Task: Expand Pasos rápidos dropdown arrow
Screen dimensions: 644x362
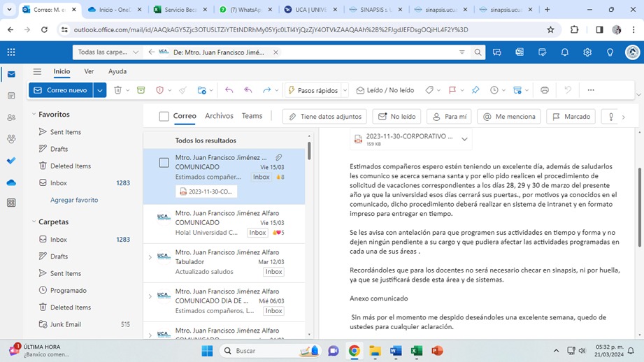Action: [345, 90]
